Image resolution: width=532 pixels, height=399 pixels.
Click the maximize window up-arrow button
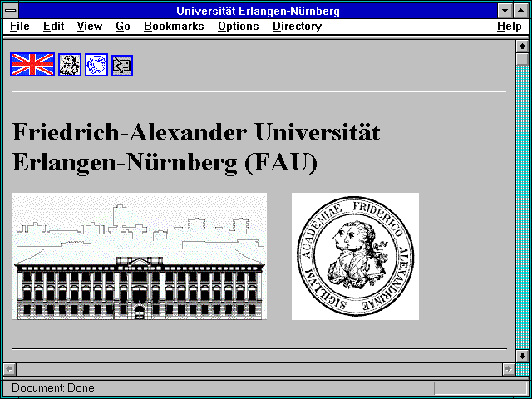click(521, 11)
